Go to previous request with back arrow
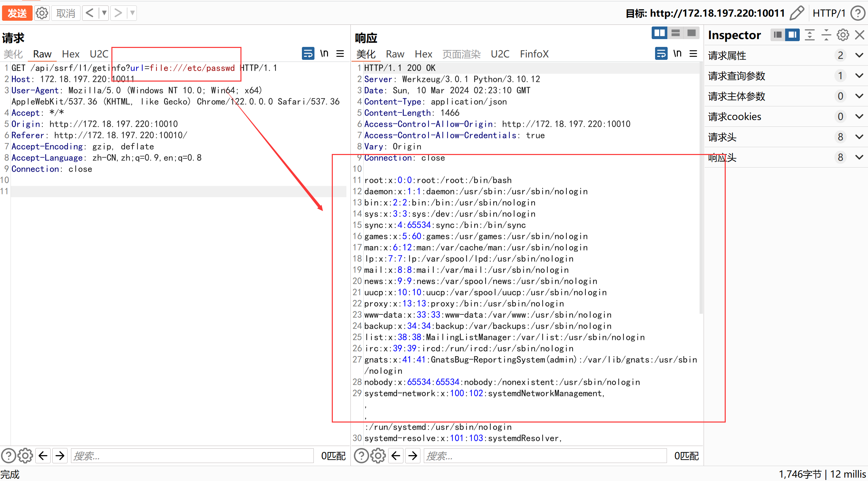868x481 pixels. (x=90, y=13)
